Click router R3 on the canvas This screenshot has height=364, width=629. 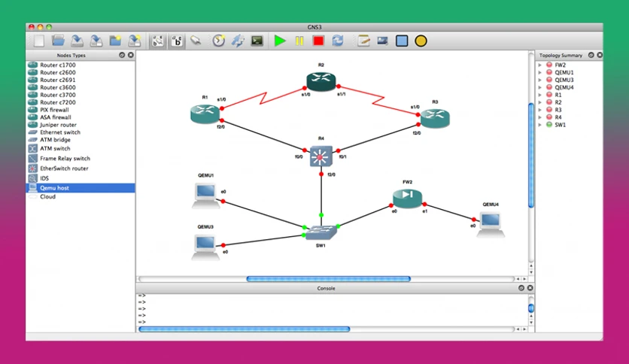click(435, 118)
